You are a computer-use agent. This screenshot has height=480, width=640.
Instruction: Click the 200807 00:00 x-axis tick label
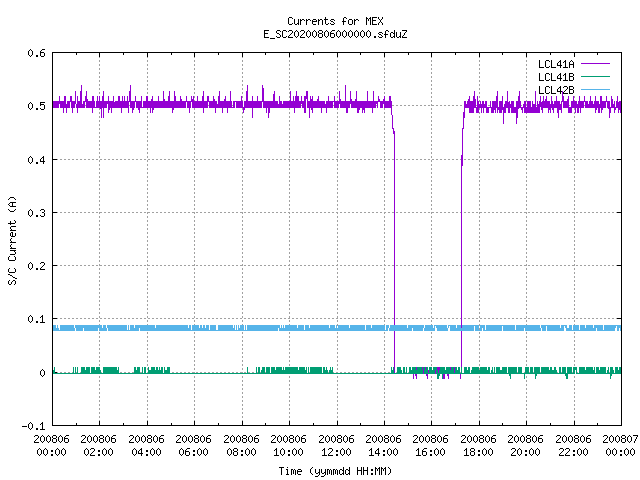click(x=620, y=446)
